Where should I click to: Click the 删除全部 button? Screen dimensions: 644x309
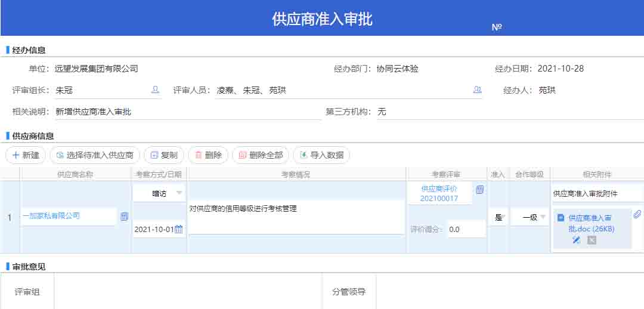tap(261, 155)
